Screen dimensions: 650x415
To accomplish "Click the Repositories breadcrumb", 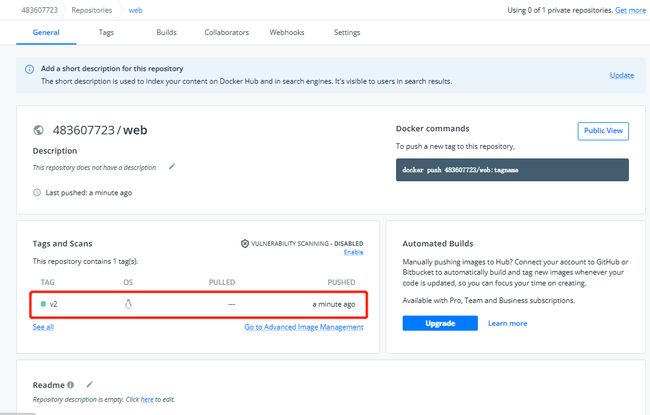I will pos(92,10).
